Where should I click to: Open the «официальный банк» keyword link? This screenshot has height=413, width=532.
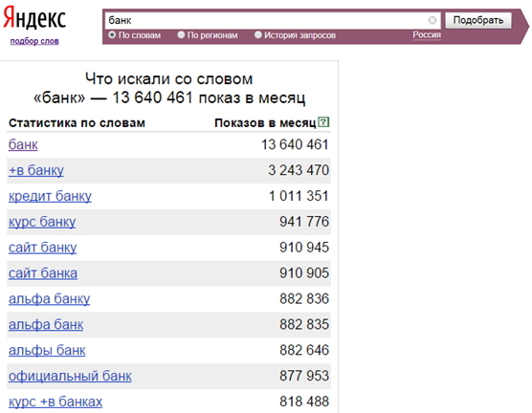coord(70,376)
